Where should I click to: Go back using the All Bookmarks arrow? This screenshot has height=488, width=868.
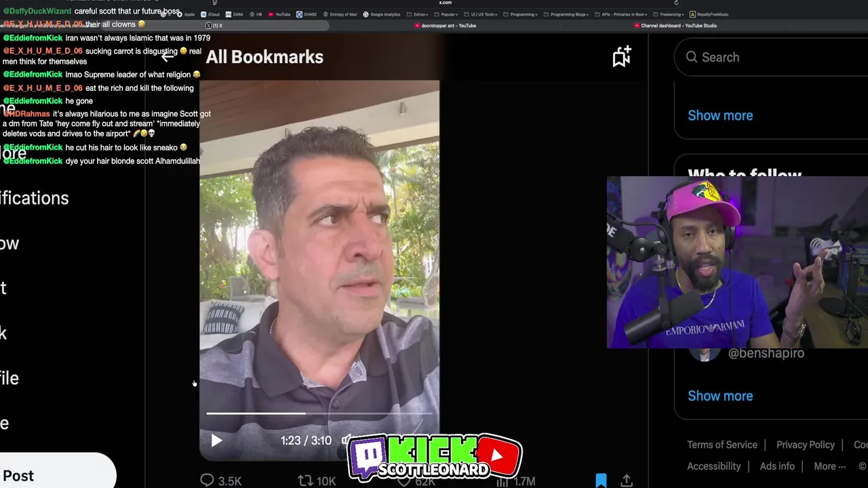[167, 56]
